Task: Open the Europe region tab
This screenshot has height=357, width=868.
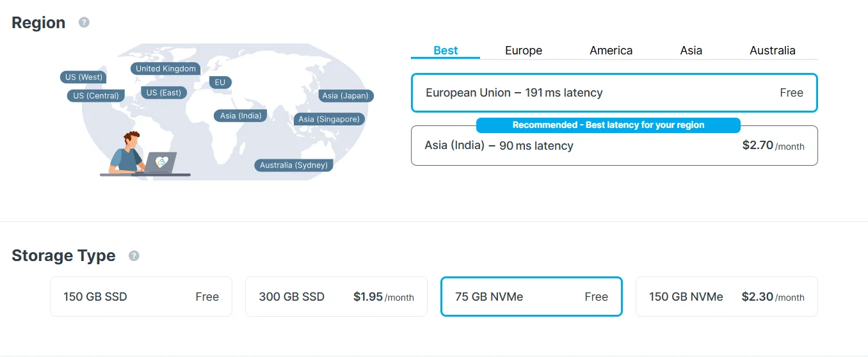Action: pos(523,51)
